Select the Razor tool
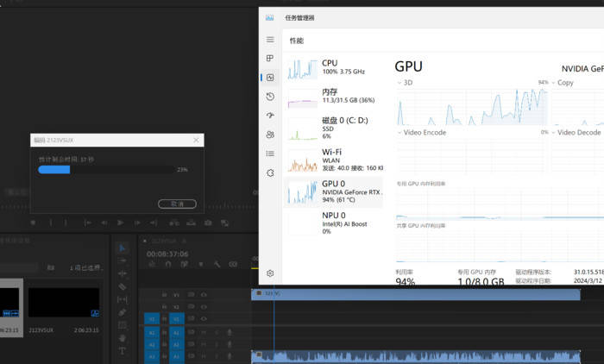This screenshot has width=604, height=364. (x=123, y=286)
